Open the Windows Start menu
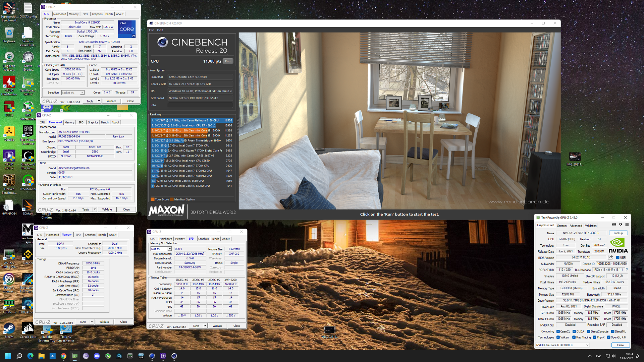 8,356
